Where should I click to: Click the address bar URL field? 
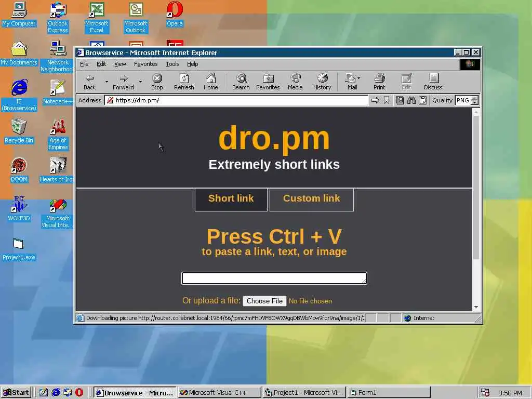[236, 100]
